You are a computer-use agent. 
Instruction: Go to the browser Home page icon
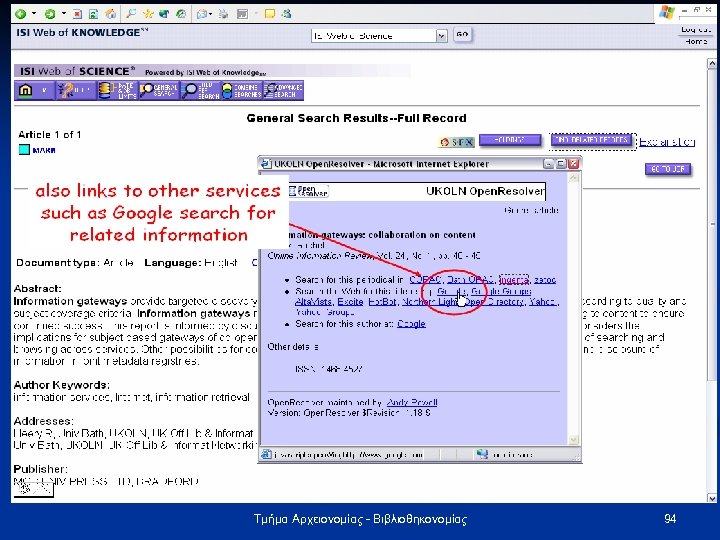(111, 14)
